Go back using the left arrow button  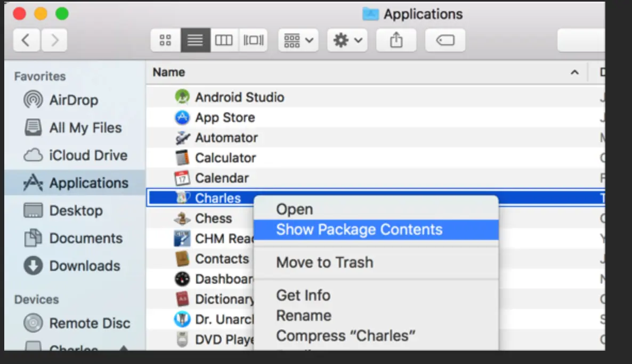[26, 40]
